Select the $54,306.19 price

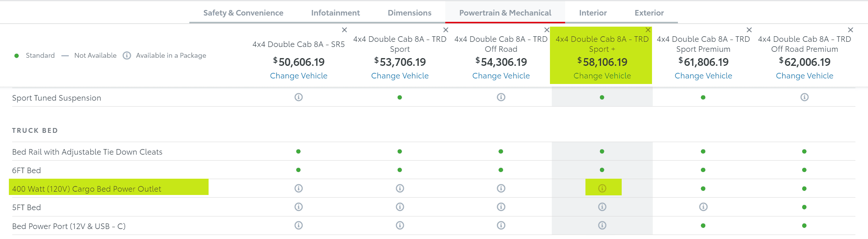click(x=501, y=62)
